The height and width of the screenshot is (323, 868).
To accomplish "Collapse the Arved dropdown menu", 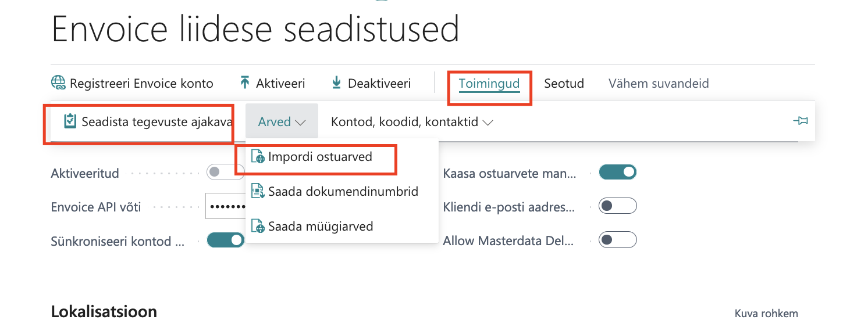I will 282,121.
